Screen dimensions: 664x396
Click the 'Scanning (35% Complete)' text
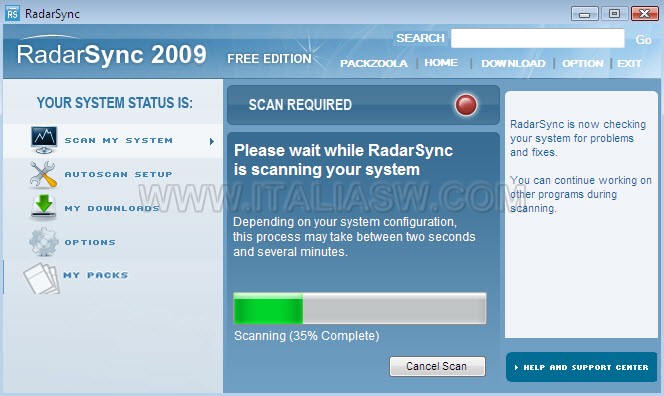307,336
